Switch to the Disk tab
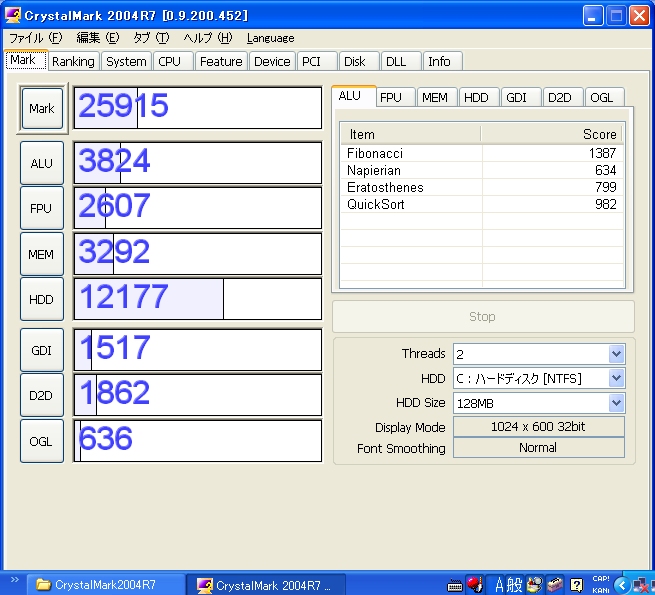 click(x=359, y=61)
